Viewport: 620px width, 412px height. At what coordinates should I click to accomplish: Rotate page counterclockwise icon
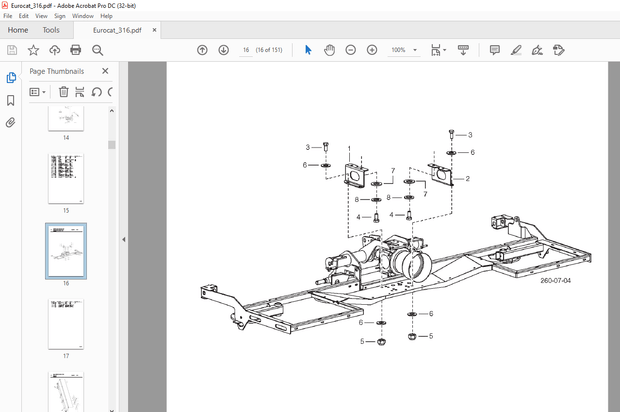96,92
